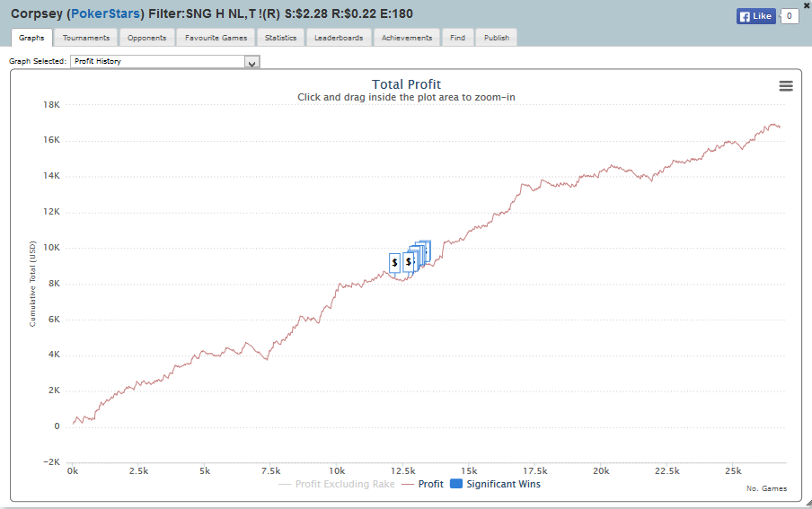Click the Facebook Like button
Image resolution: width=812 pixels, height=509 pixels.
point(755,16)
